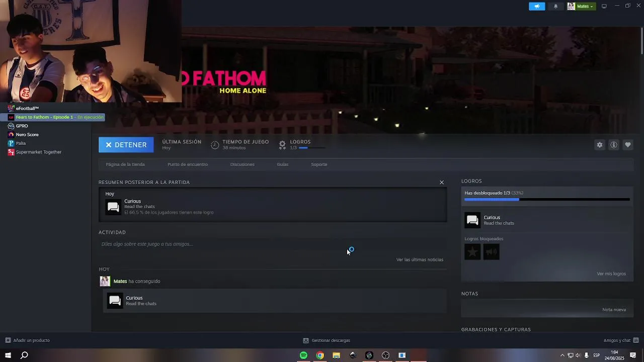
Task: Open OBS Studio from the taskbar
Action: (x=385, y=355)
